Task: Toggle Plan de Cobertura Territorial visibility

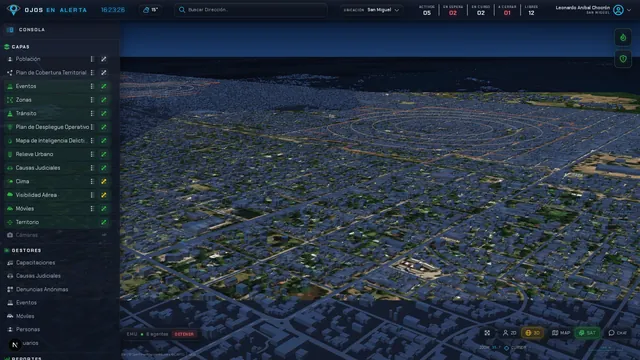Action: click(x=104, y=73)
